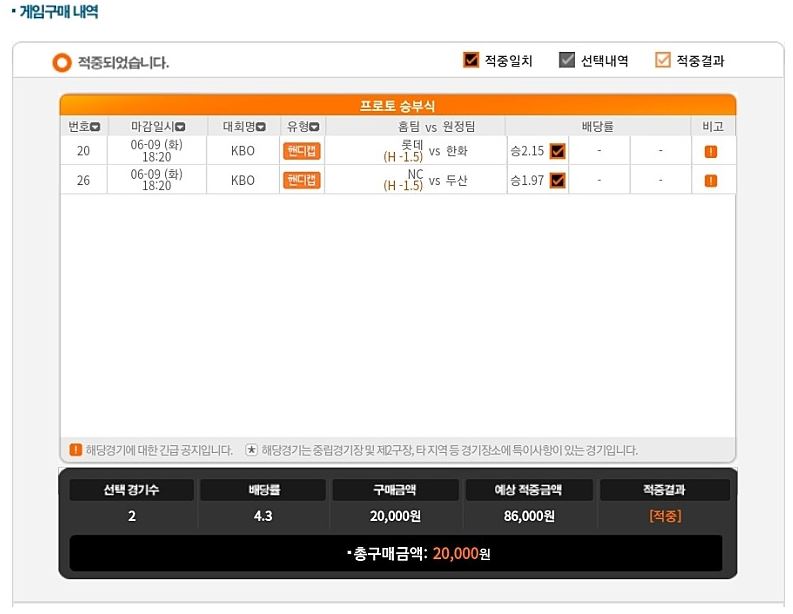Sort by 마감일시 column arrow

click(x=180, y=126)
